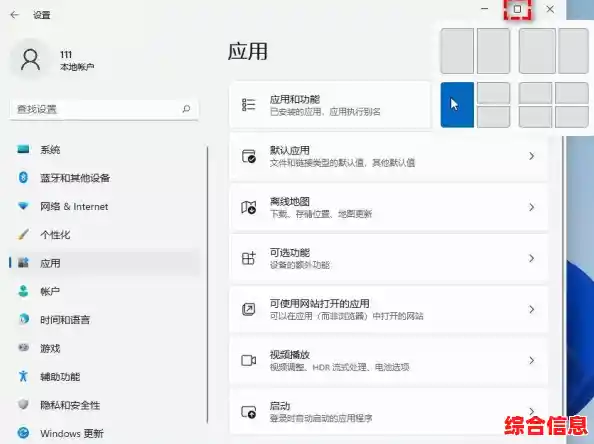Snap window to top-left half-and-half layout zone
The height and width of the screenshot is (444, 594).
[x=457, y=51]
